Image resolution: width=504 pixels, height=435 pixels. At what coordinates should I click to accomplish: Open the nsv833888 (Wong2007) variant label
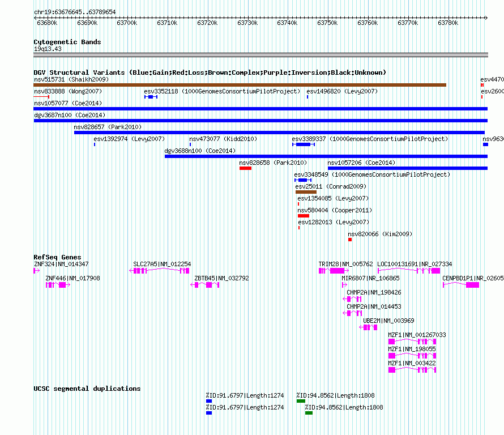(68, 91)
